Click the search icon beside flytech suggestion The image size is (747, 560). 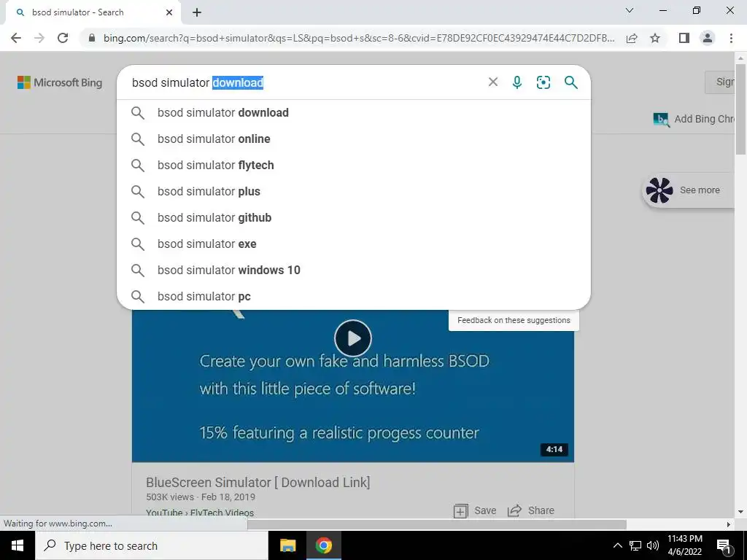[138, 166]
